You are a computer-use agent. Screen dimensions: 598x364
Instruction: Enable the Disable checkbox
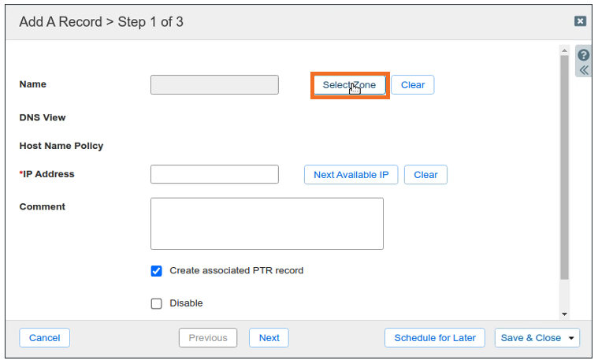click(156, 303)
